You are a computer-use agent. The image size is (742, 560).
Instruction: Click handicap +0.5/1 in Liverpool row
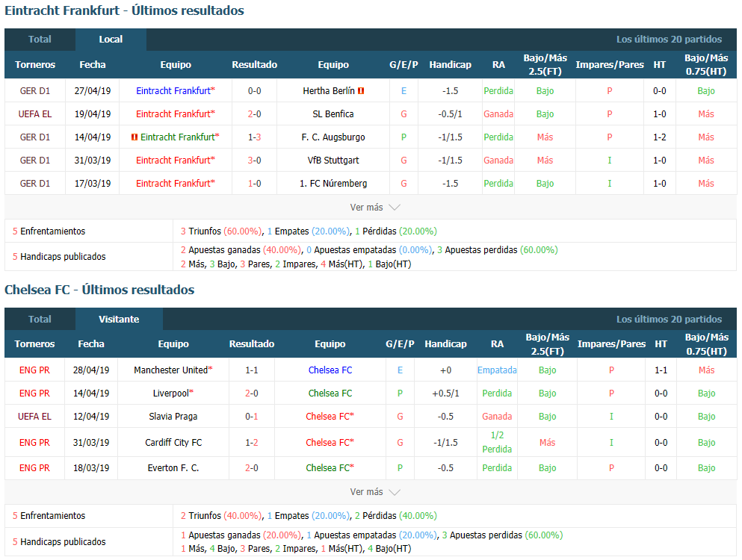[446, 393]
